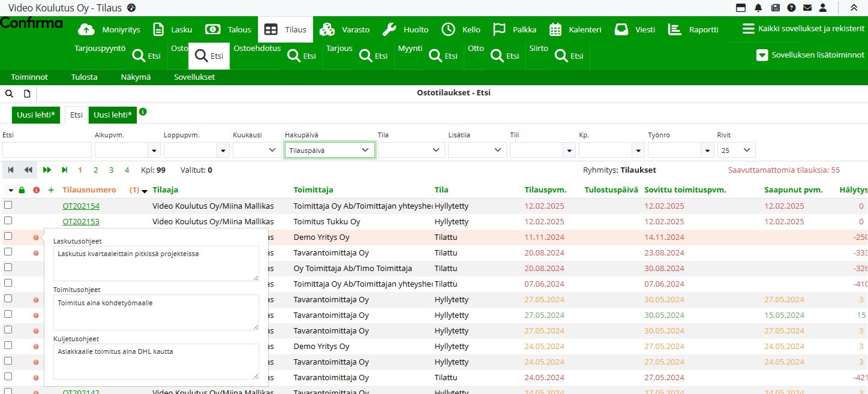This screenshot has width=868, height=394.
Task: Expand the Rivit dropdown set to 25
Action: (736, 151)
